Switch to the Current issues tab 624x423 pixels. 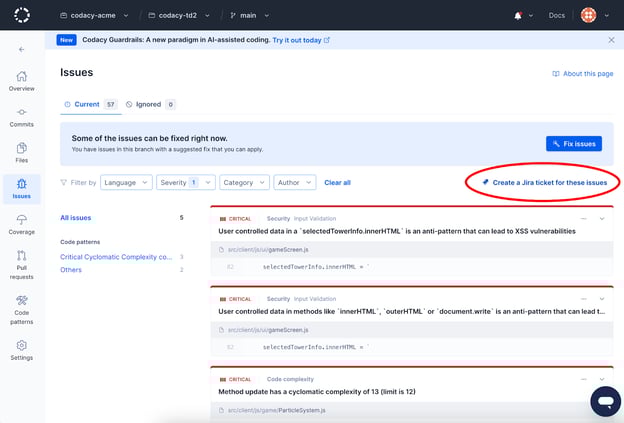[x=90, y=104]
